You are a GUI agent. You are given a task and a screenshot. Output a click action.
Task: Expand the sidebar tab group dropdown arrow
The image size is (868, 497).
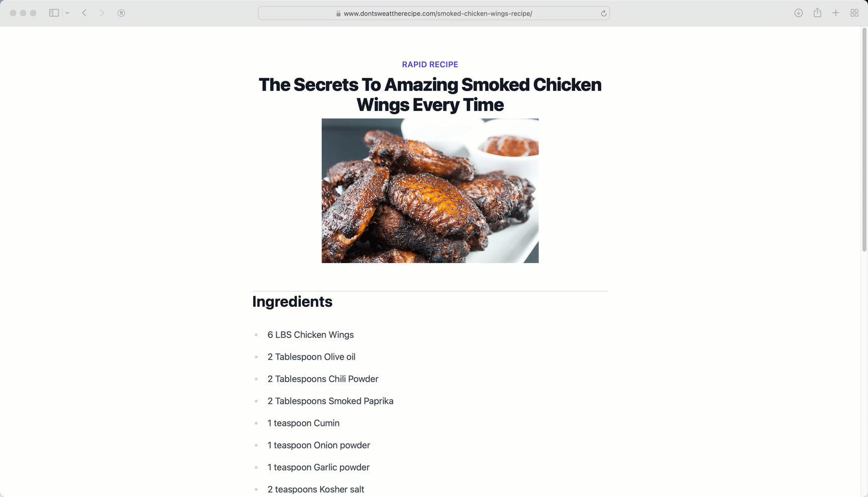(x=67, y=13)
